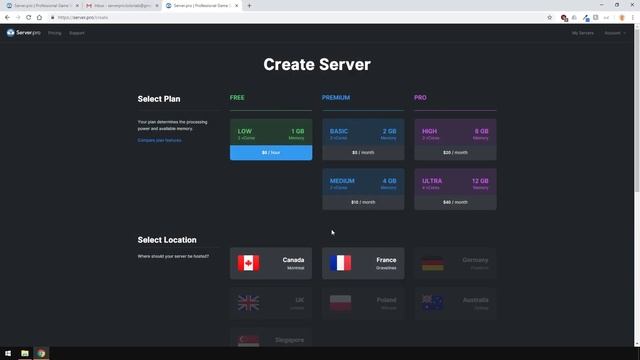Click the $40 / month price bar

[x=456, y=202]
